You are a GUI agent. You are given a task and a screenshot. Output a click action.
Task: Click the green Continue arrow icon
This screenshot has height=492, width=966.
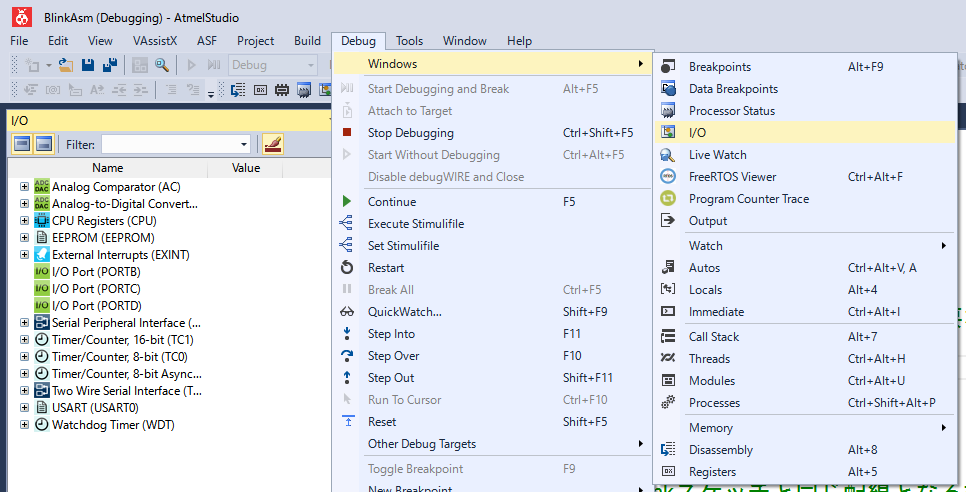(347, 201)
